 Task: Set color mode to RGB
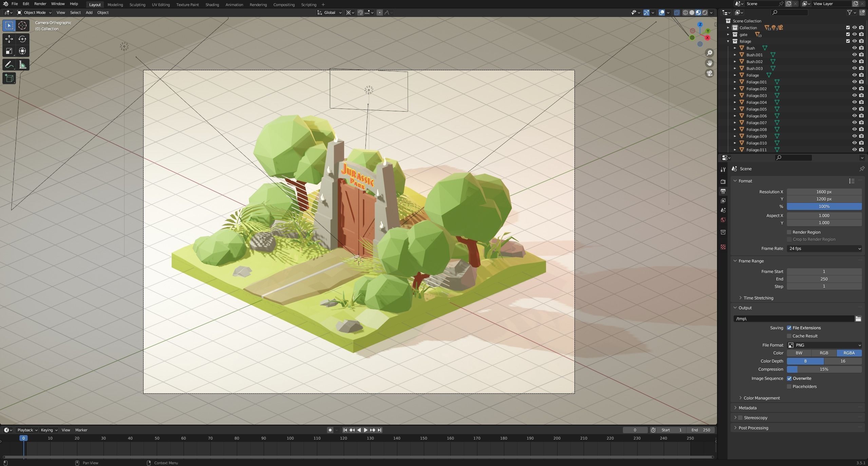(824, 353)
